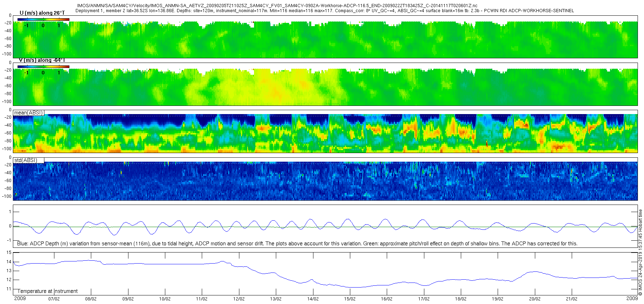Click the -1 tick on the depth-variation axis
The height and width of the screenshot is (304, 644).
(x=9, y=240)
